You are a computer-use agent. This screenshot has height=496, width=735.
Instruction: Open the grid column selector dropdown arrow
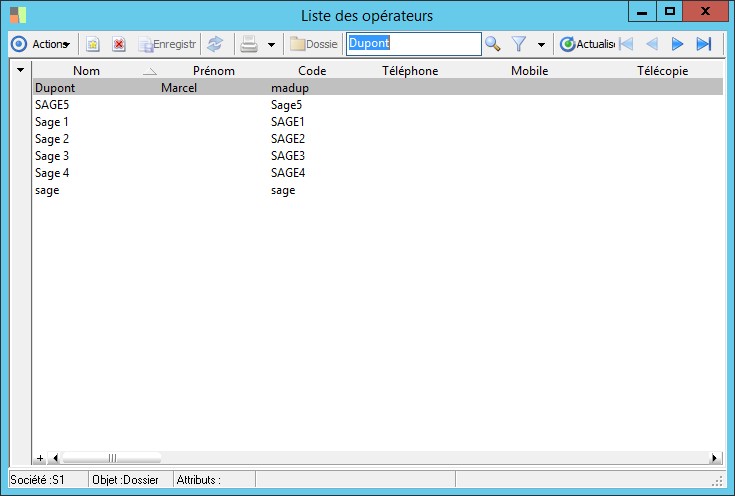20,71
